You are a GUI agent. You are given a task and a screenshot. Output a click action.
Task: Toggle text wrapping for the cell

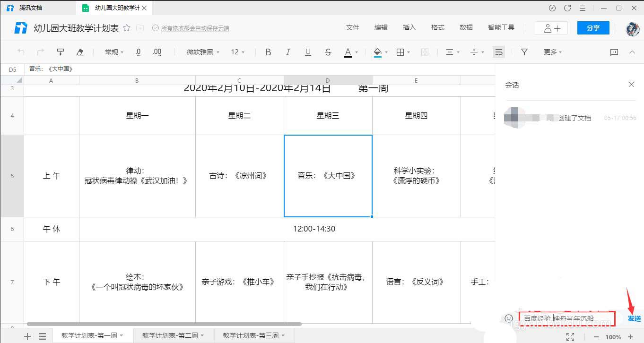click(499, 52)
